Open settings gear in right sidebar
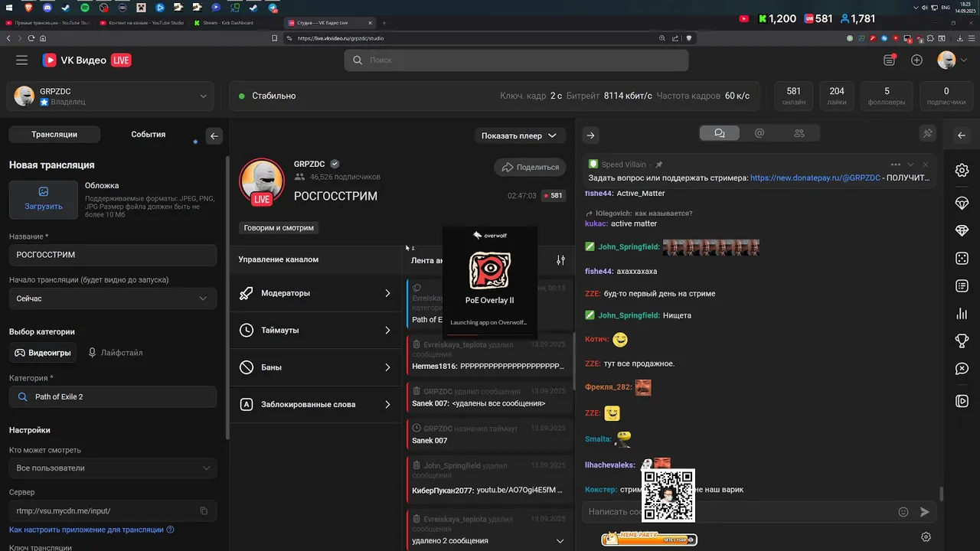980x551 pixels. pos(962,171)
